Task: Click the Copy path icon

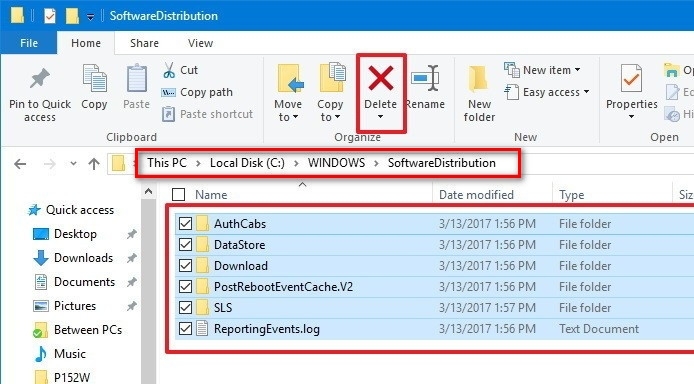Action: (168, 92)
